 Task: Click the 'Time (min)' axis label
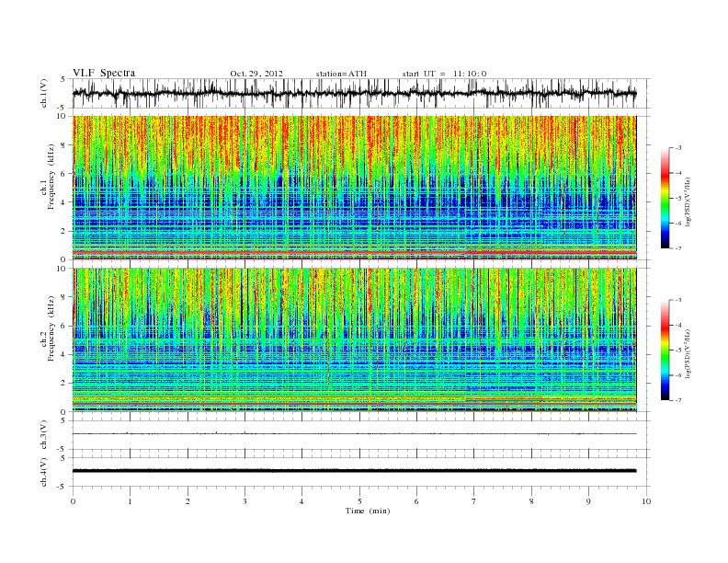point(368,511)
